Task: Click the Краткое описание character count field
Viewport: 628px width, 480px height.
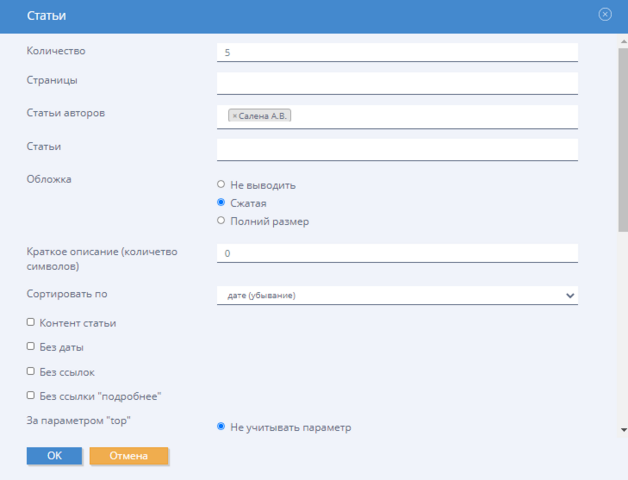Action: pos(396,253)
